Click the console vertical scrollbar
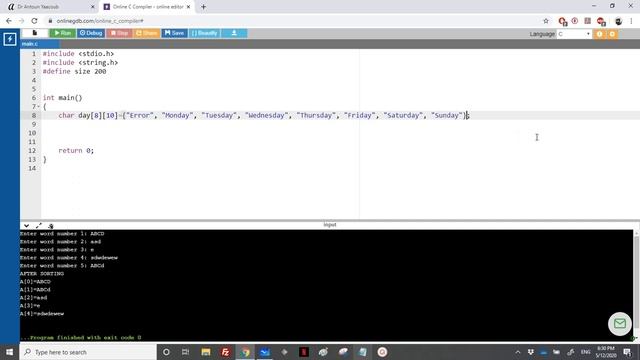 point(636,282)
